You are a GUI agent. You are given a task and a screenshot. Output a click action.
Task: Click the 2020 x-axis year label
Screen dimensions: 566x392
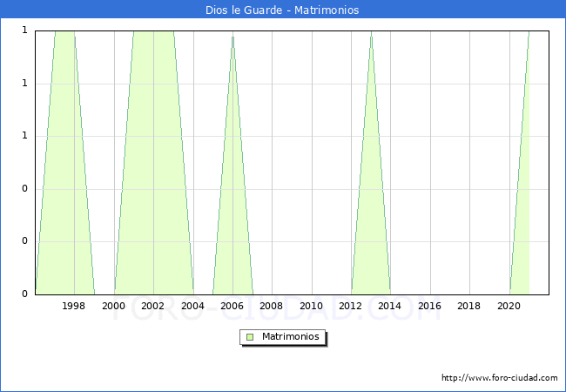tap(509, 306)
